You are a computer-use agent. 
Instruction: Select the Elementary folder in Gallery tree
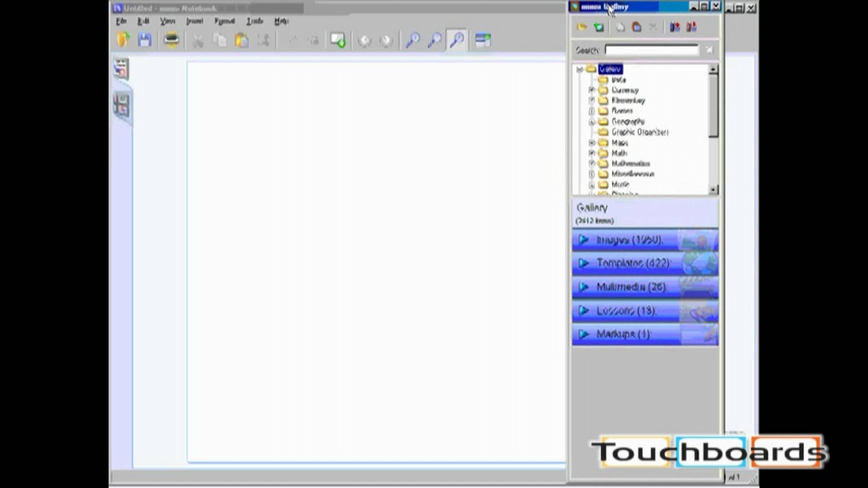tap(628, 100)
